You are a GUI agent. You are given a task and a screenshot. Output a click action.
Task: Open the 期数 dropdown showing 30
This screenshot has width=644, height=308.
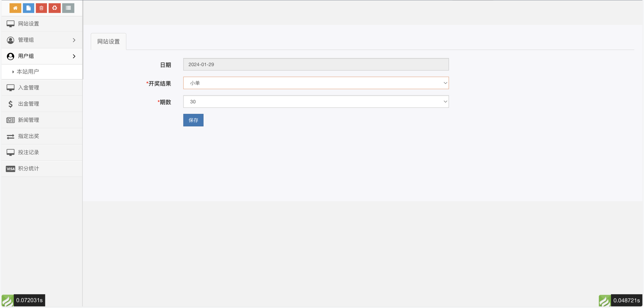[x=316, y=101]
